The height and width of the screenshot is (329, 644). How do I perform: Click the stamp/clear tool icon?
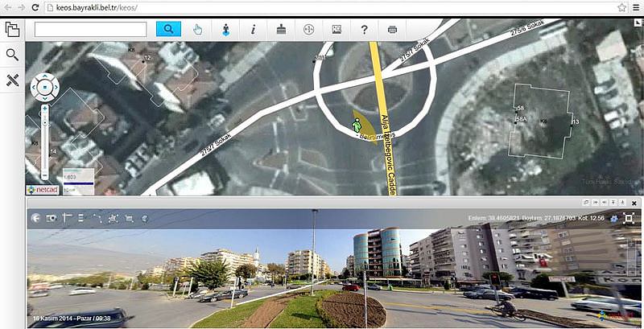click(x=280, y=29)
